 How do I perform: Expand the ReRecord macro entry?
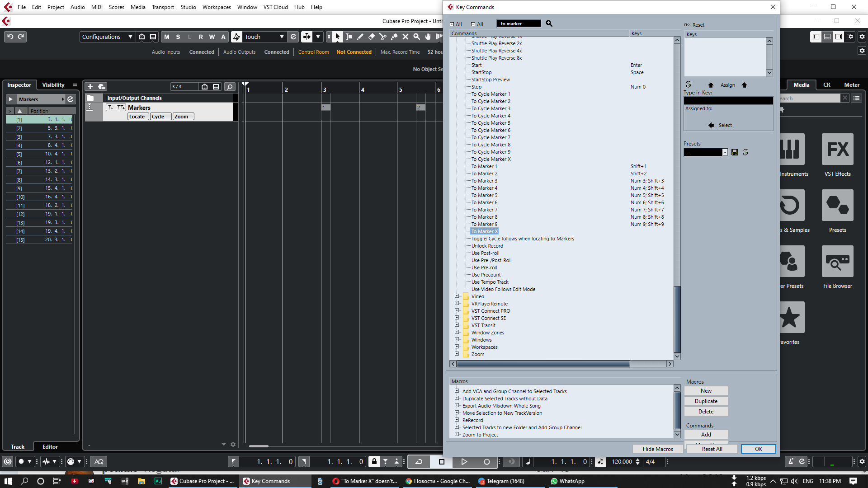coord(457,420)
